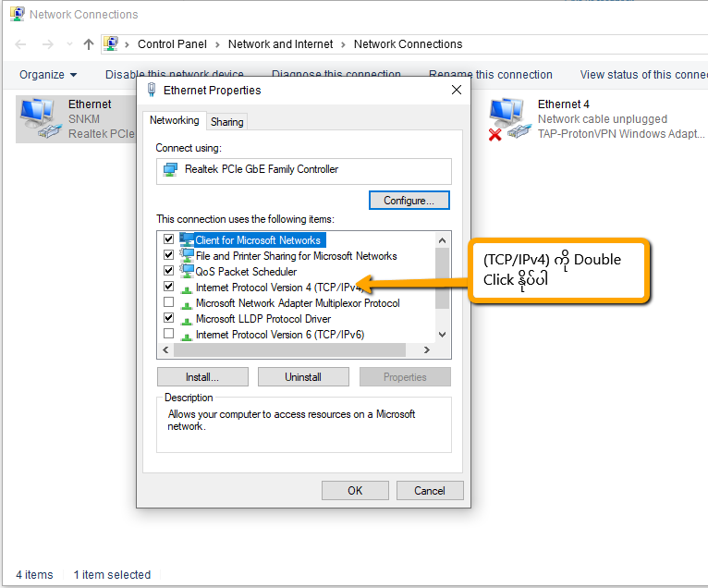708x588 pixels.
Task: Click View status of this connection
Action: tap(643, 75)
